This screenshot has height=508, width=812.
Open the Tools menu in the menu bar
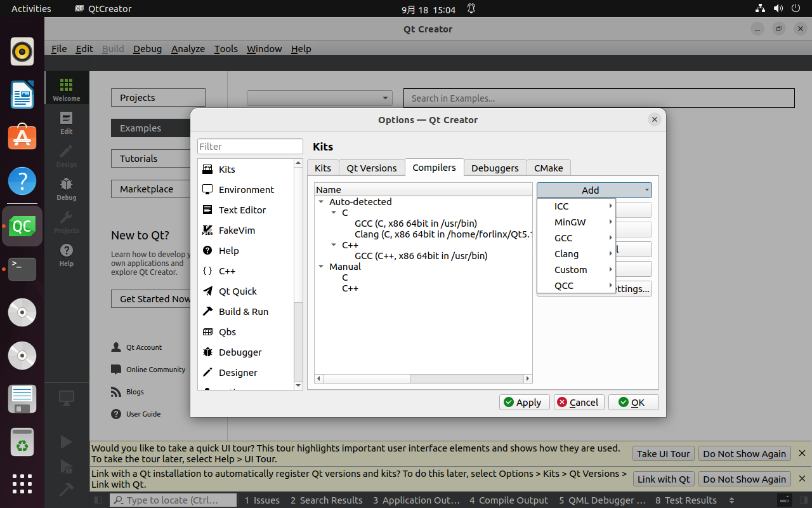tap(226, 49)
